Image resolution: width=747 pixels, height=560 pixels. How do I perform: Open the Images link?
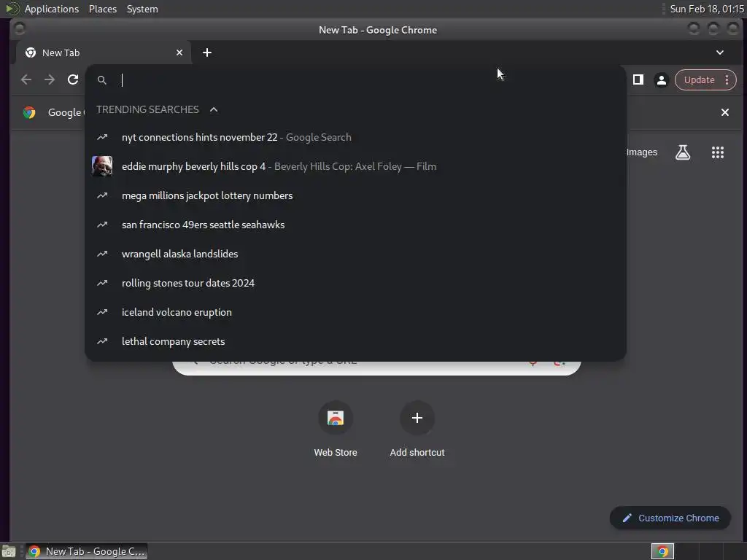[642, 152]
